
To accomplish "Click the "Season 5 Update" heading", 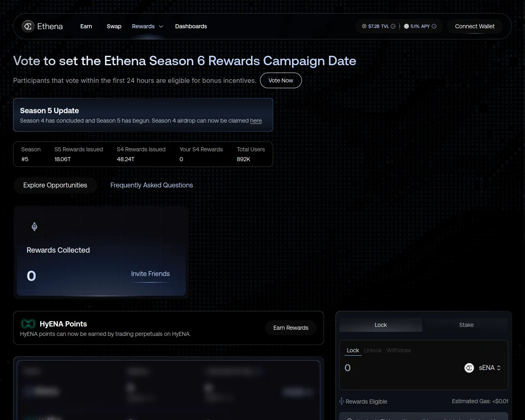I will tap(49, 111).
